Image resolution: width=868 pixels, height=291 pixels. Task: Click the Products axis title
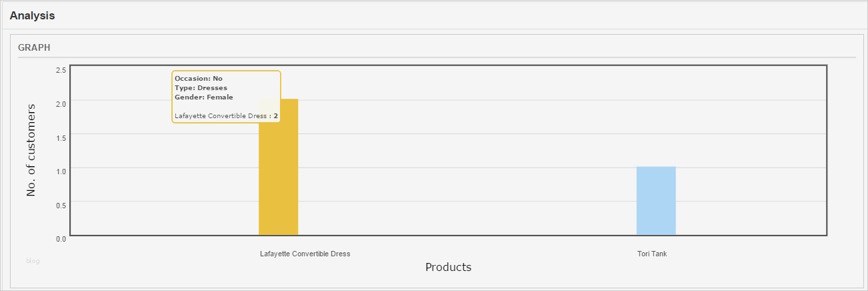tap(448, 267)
